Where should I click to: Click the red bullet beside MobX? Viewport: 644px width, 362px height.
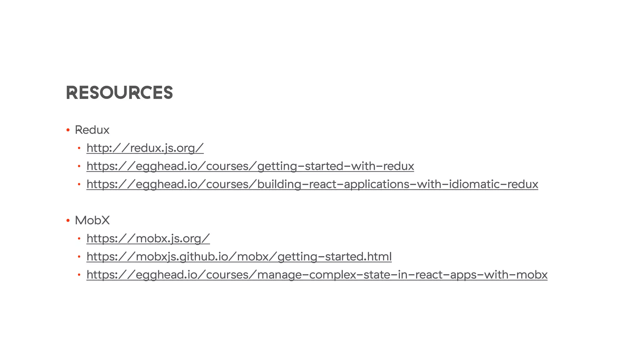[68, 220]
